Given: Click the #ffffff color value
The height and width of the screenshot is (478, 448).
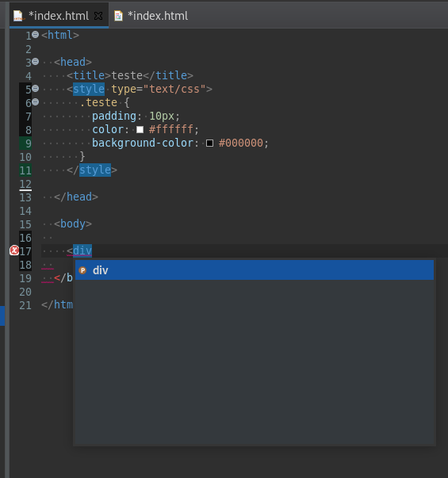Looking at the screenshot, I should point(170,129).
